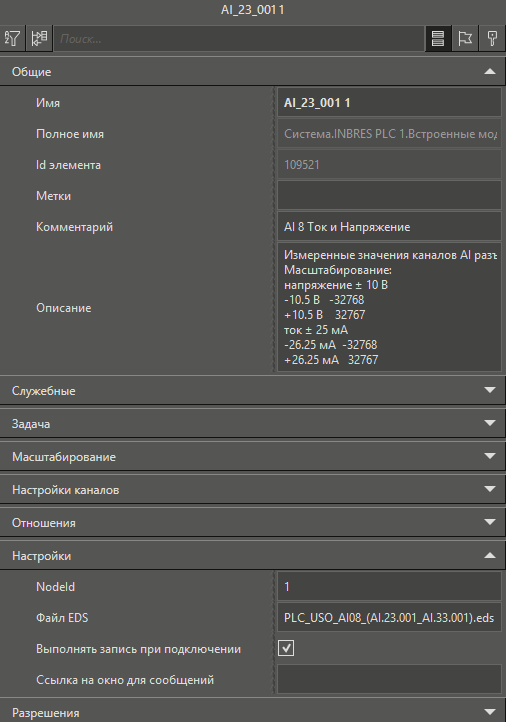Click the key icon in toolbar
This screenshot has width=506, height=722.
point(492,38)
